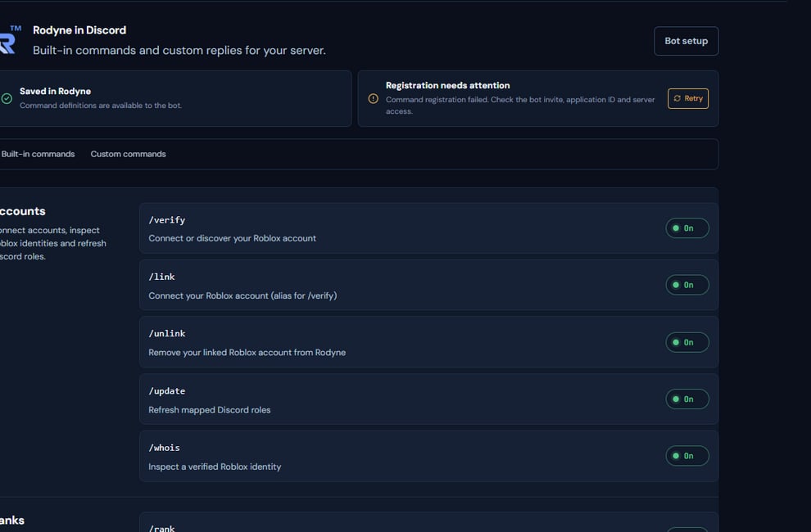Click 'Connect your Roblox account (alias for /verify)'
Image resolution: width=811 pixels, height=532 pixels.
coord(242,295)
